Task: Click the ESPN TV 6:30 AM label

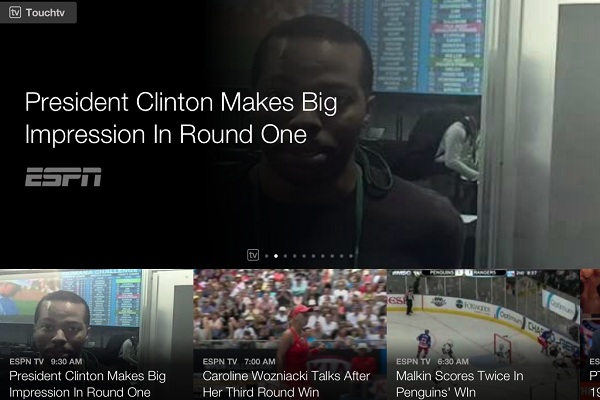Action: point(432,361)
